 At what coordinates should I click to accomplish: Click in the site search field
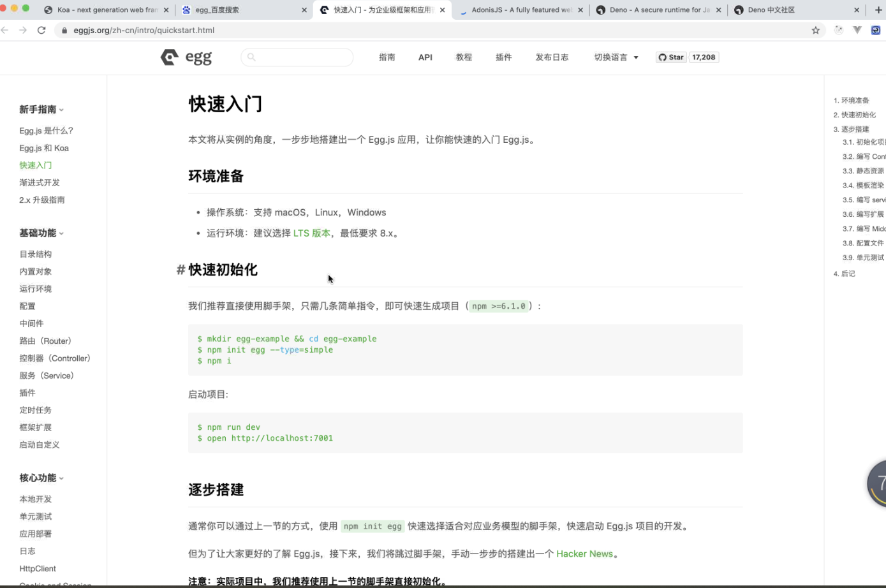point(297,57)
